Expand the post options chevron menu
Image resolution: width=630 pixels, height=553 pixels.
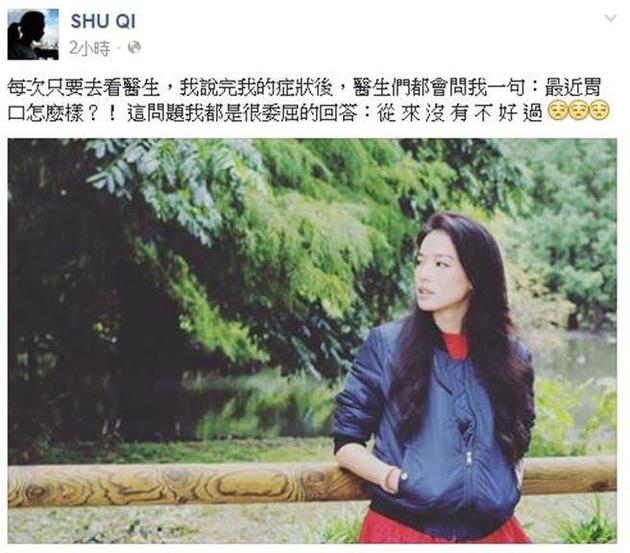tap(610, 18)
